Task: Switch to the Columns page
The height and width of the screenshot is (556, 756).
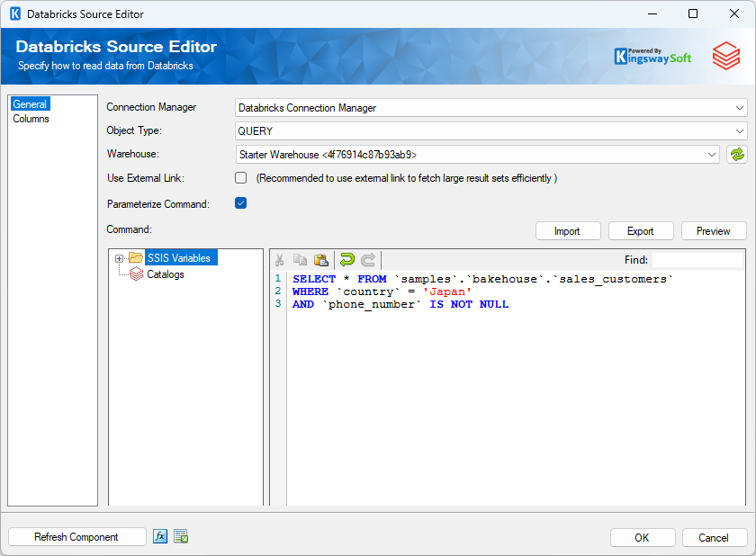Action: click(x=31, y=119)
